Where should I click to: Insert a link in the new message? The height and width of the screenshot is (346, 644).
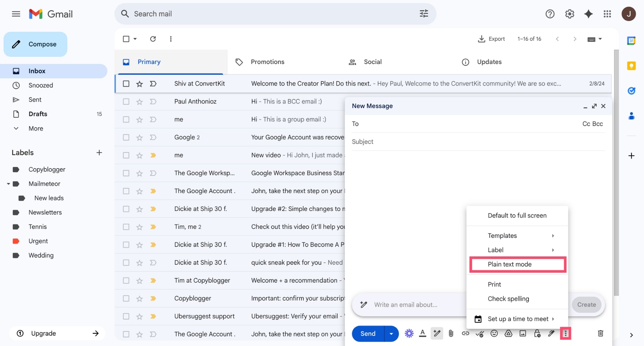click(465, 333)
